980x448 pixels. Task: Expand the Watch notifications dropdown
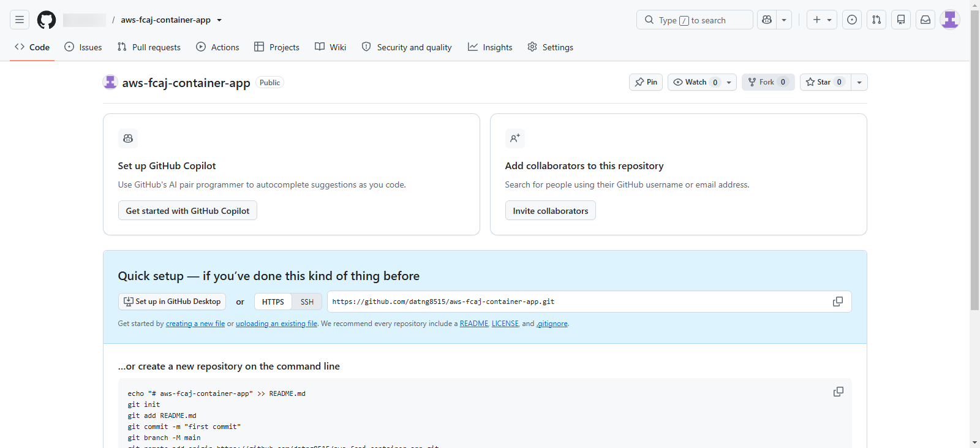702,82
